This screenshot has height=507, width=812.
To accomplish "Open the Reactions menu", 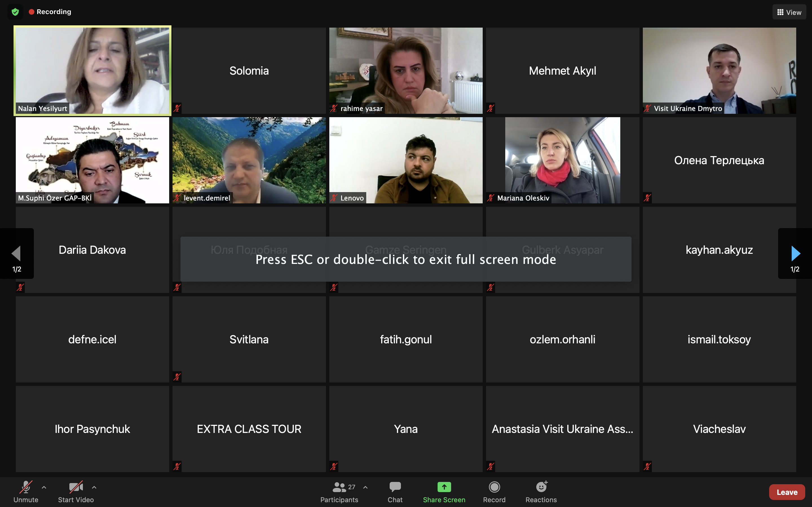I will click(541, 492).
